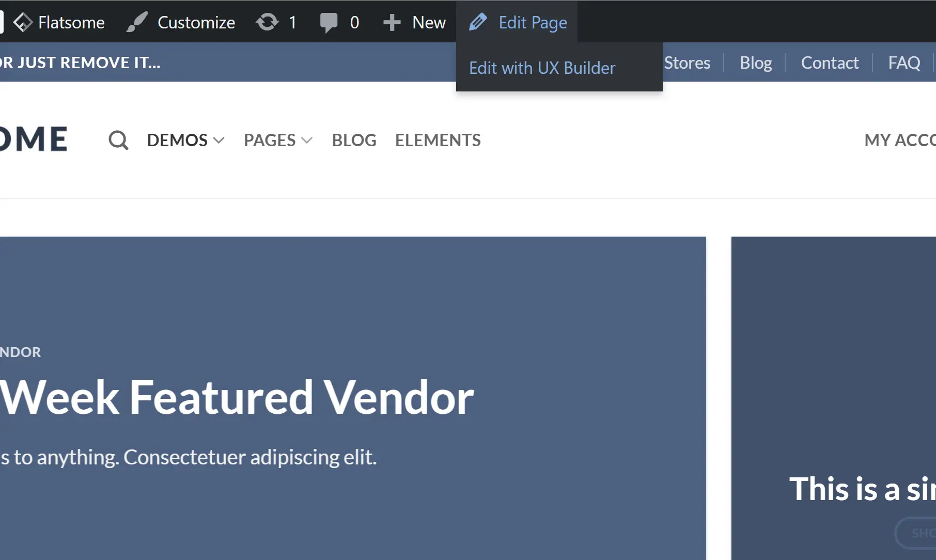Image resolution: width=936 pixels, height=560 pixels.
Task: Click the Week Featured Vendor heading
Action: click(x=237, y=397)
